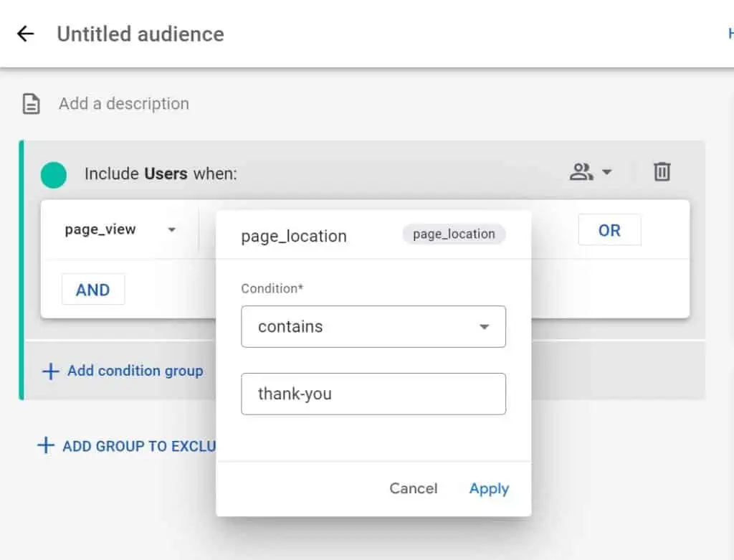This screenshot has width=734, height=560.
Task: Click the users scope people icon
Action: coord(581,172)
